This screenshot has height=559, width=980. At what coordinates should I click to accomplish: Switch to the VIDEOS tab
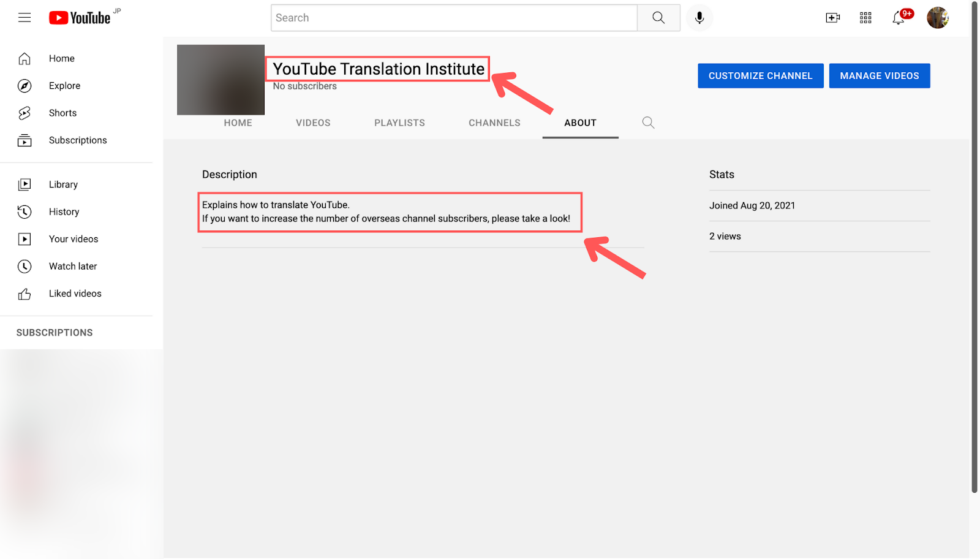pyautogui.click(x=313, y=123)
